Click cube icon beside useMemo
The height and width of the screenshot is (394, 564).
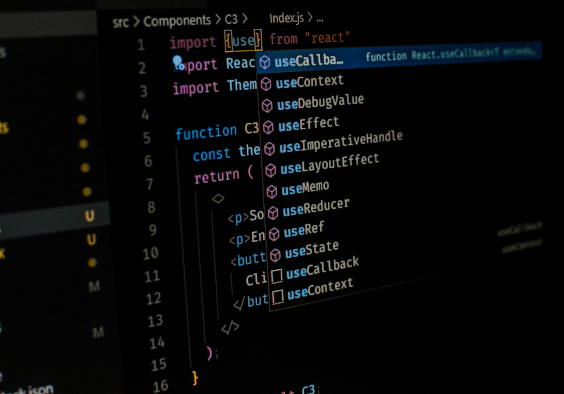tap(272, 191)
